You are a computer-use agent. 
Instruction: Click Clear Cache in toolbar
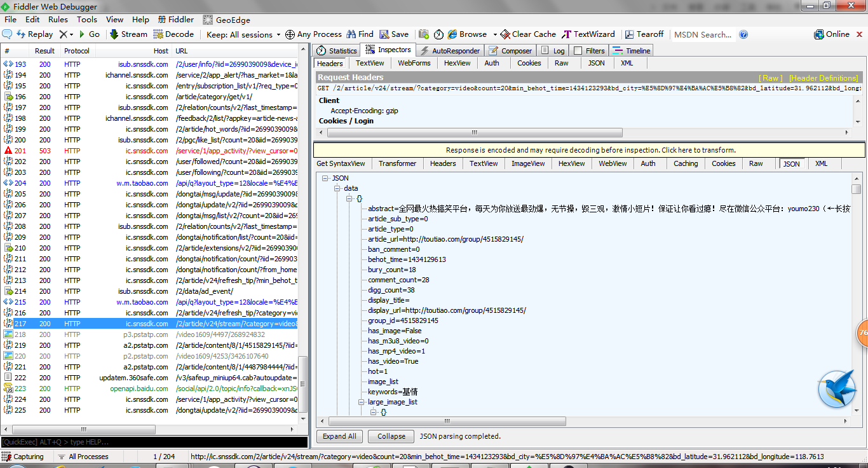point(528,34)
